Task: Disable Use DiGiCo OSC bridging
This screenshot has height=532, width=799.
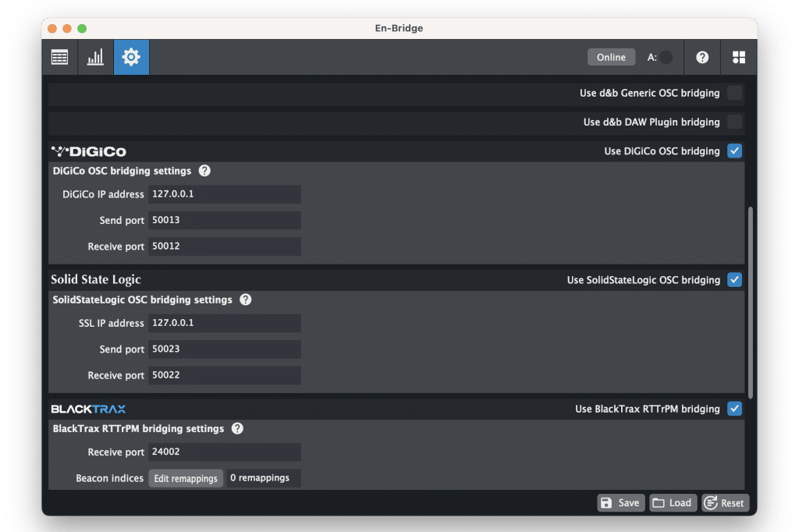Action: 734,151
